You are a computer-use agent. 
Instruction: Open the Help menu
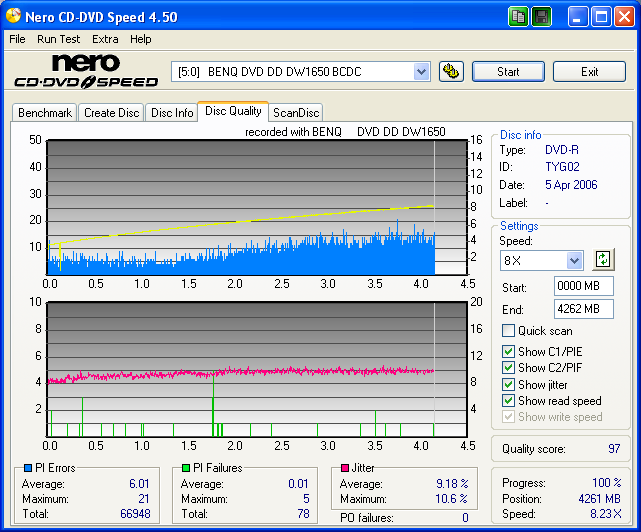tap(141, 39)
